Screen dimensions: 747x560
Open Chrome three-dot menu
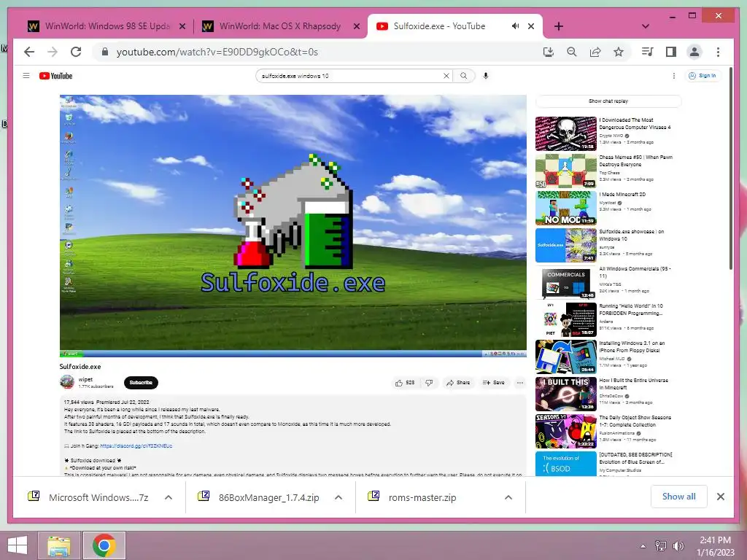click(718, 52)
